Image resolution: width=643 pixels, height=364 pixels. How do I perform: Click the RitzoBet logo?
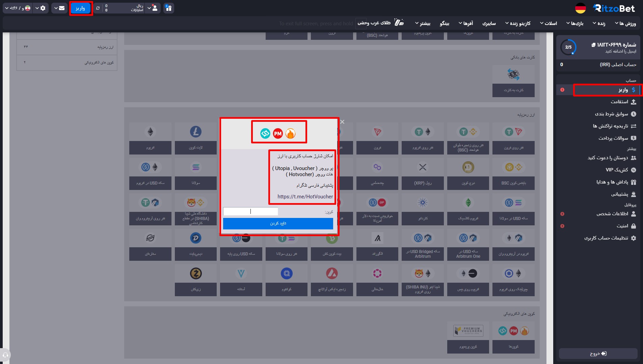pos(614,8)
